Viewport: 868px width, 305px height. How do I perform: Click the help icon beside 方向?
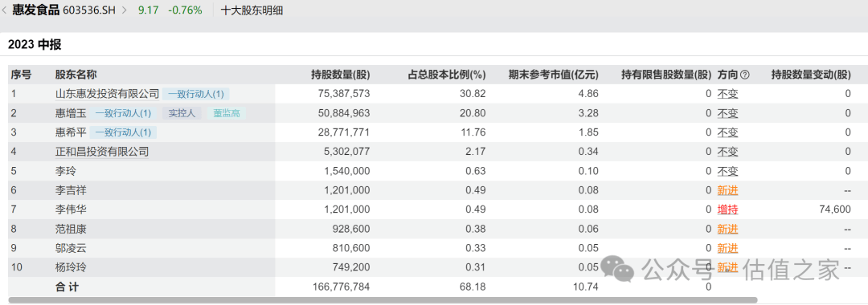click(x=744, y=75)
